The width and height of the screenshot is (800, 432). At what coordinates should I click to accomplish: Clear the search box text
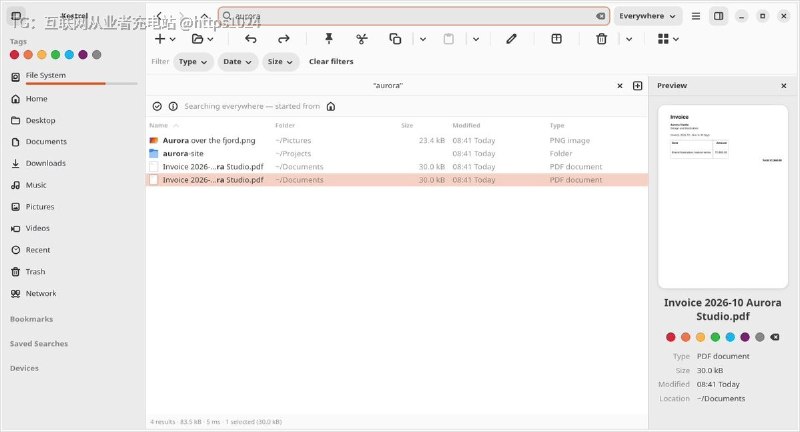[601, 16]
